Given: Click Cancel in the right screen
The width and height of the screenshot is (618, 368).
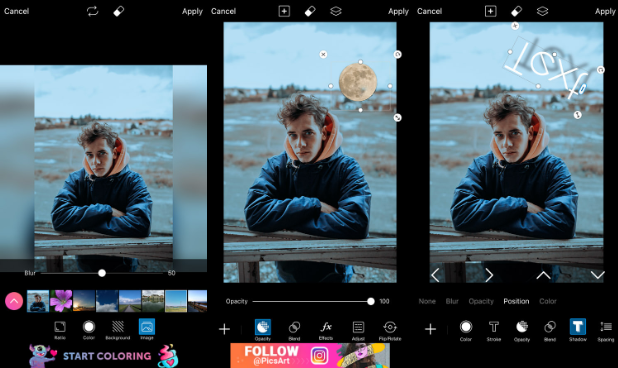Looking at the screenshot, I should 429,11.
